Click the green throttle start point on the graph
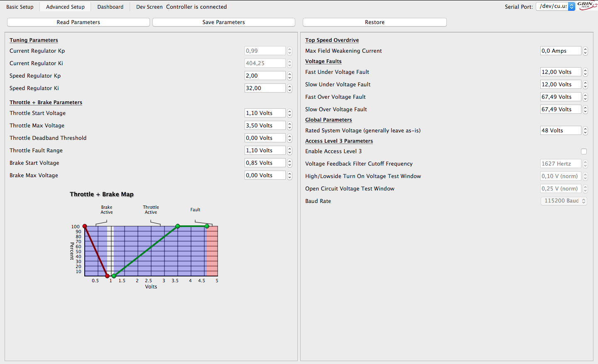This screenshot has height=364, width=598. [114, 276]
